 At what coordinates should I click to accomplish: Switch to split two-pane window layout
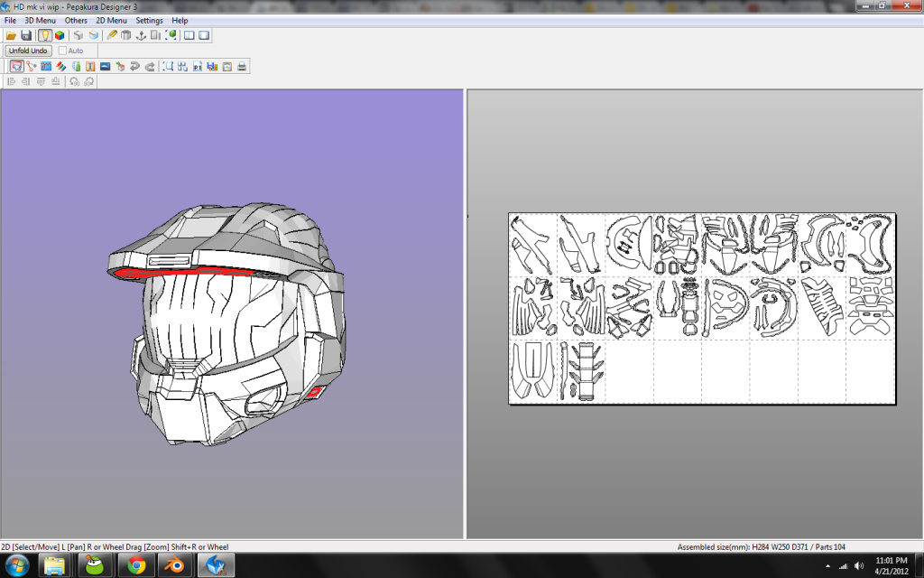coord(189,35)
